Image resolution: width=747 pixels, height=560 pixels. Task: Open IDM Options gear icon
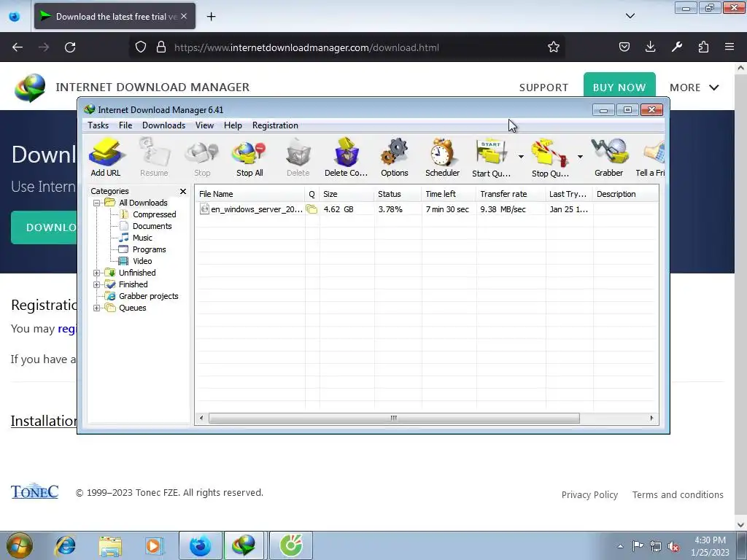tap(395, 157)
